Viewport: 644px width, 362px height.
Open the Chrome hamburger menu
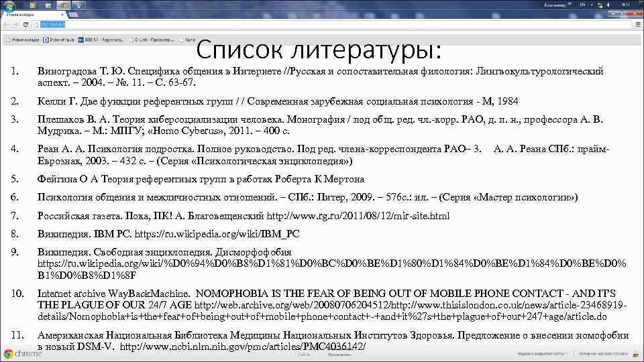pos(638,25)
